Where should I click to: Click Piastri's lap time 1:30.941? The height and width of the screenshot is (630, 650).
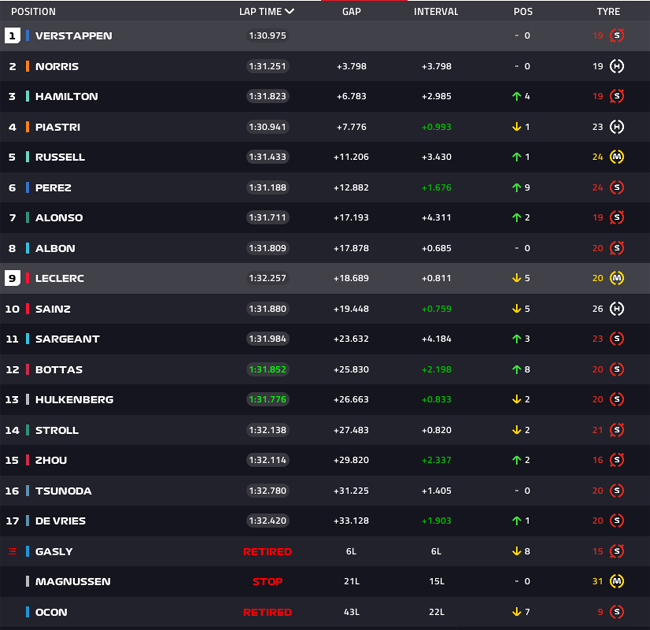pyautogui.click(x=267, y=127)
